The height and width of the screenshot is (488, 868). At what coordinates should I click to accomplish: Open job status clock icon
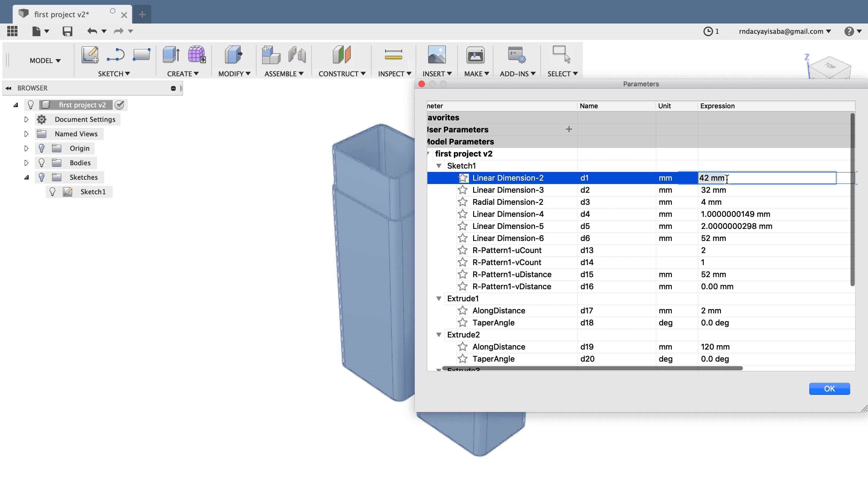[x=708, y=31]
